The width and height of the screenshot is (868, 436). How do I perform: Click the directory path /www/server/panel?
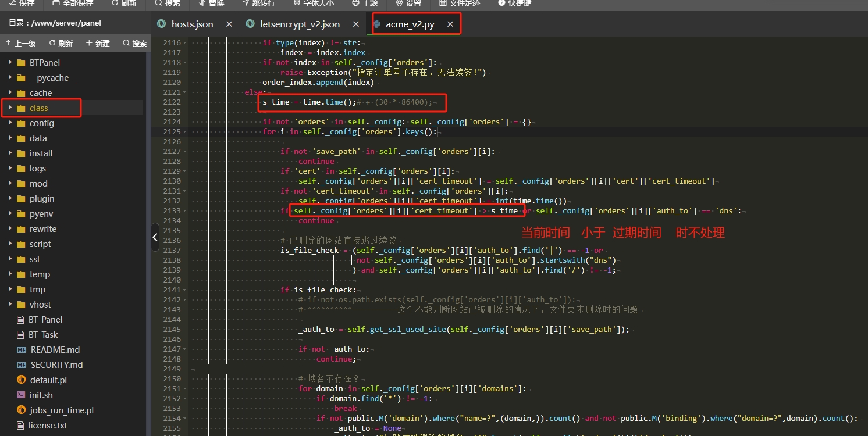[66, 23]
